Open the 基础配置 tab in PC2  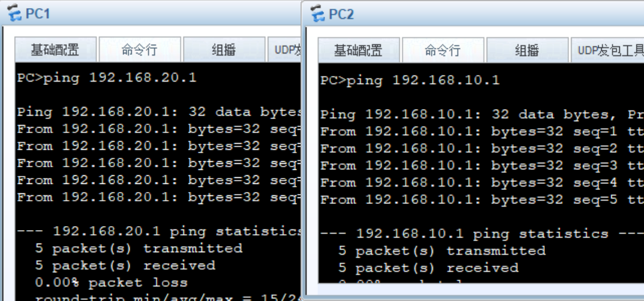[x=358, y=50]
